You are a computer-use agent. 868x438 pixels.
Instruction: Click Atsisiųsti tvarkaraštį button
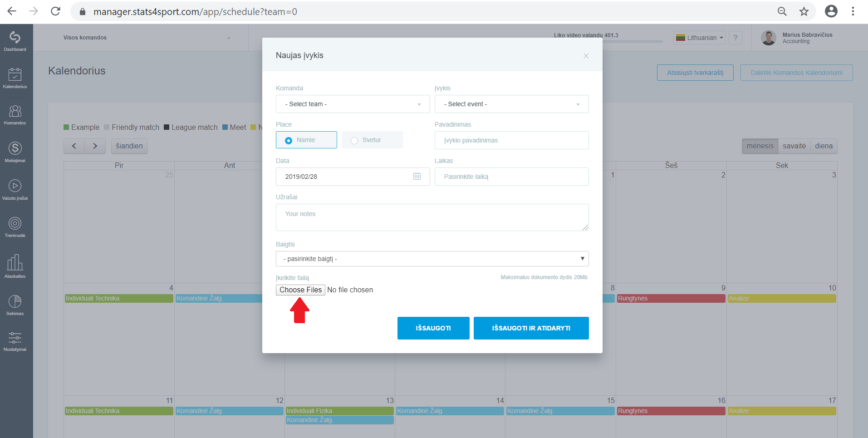pos(695,73)
